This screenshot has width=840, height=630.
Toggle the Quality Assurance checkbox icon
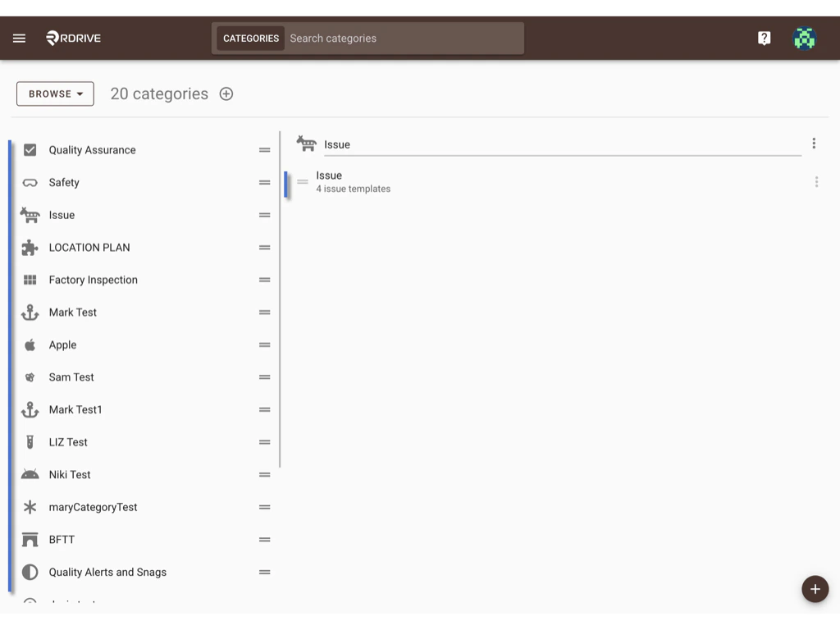coord(30,150)
